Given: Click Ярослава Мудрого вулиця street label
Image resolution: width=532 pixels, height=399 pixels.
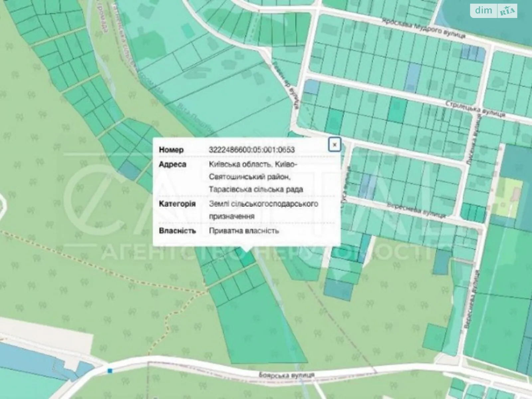Looking at the screenshot, I should point(423,28).
